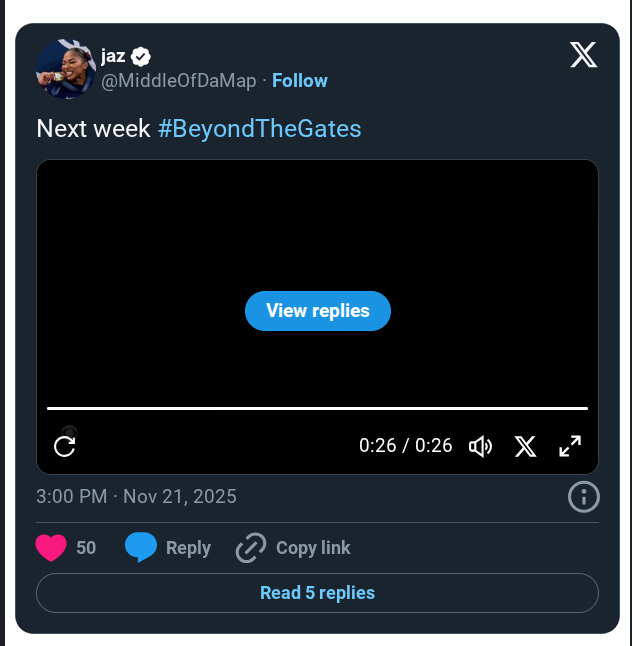Open the post information icon

583,497
